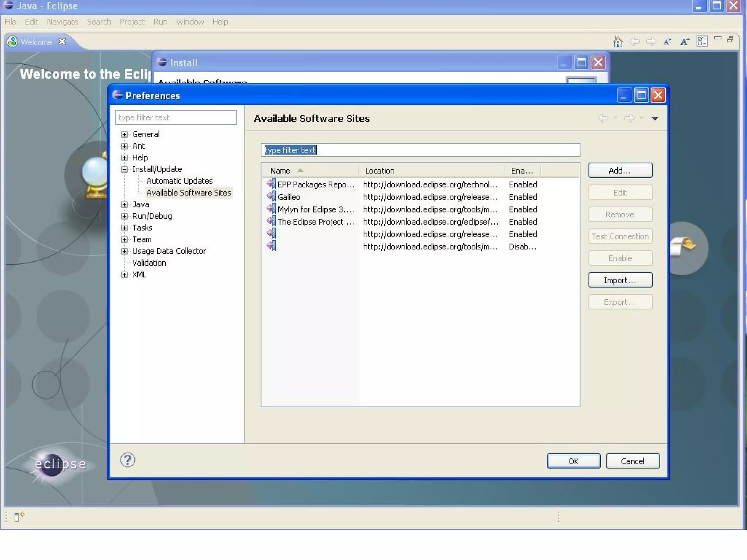The image size is (747, 560).
Task: Open the Window menu
Action: point(190,22)
